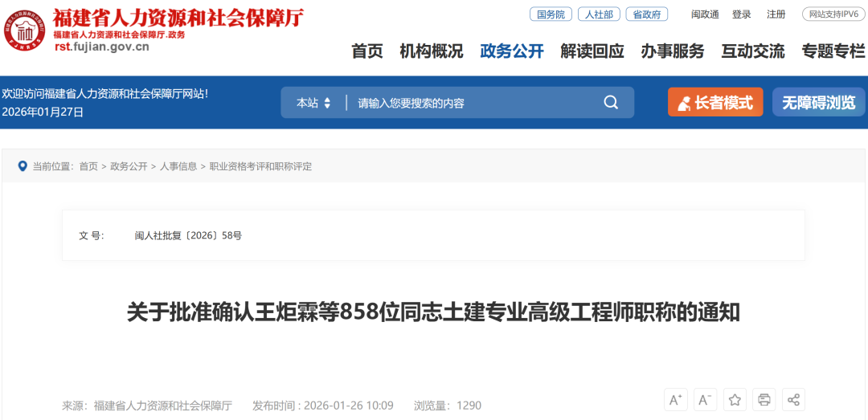Click the 登录 login link
The height and width of the screenshot is (420, 868).
coord(742,14)
